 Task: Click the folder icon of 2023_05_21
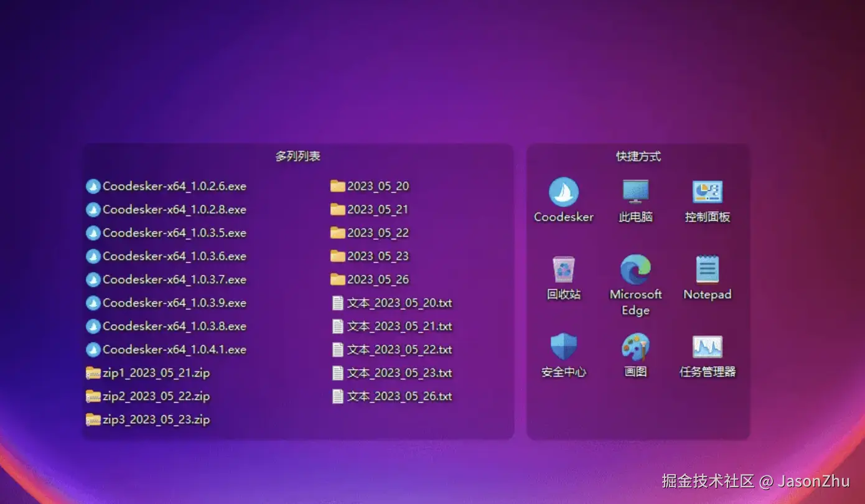tap(338, 210)
